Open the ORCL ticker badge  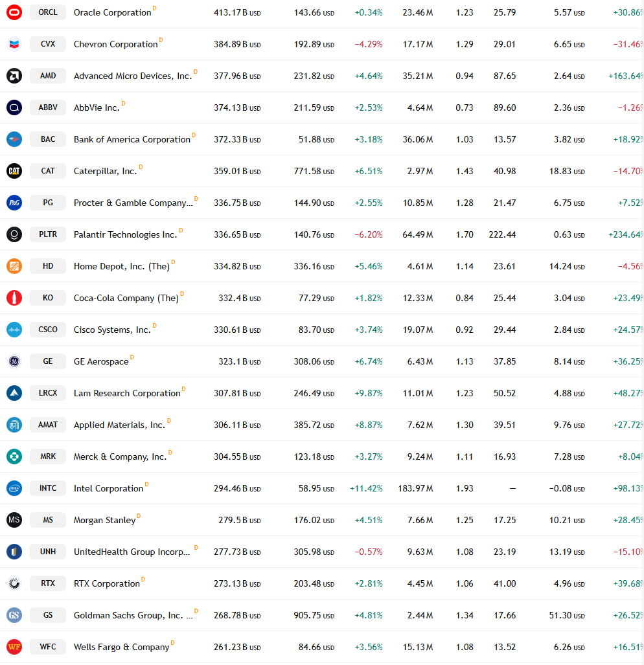[48, 12]
